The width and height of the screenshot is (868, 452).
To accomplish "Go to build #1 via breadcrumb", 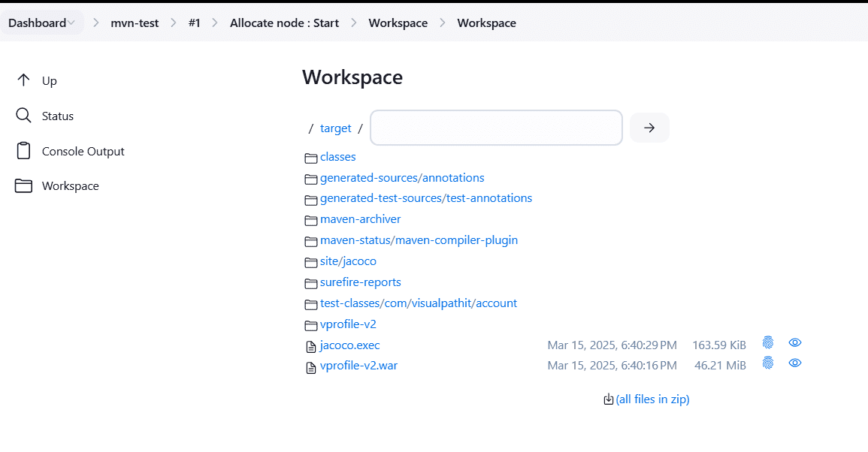I will pyautogui.click(x=195, y=23).
